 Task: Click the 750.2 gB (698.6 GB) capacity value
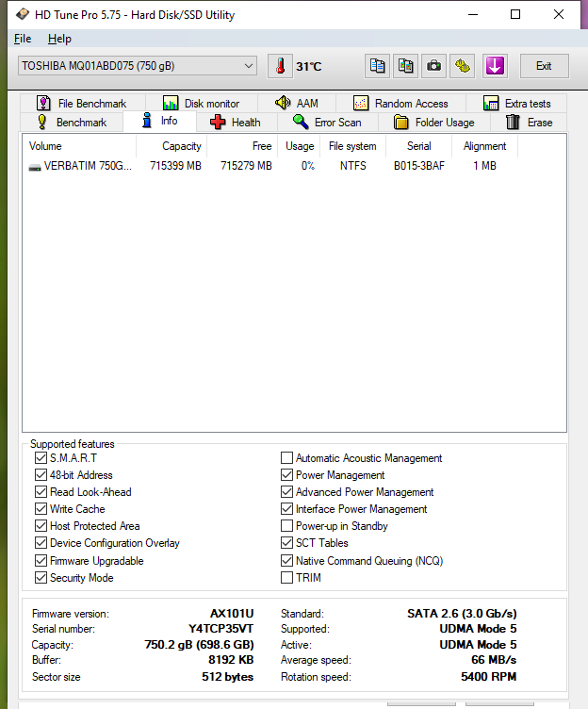click(x=200, y=645)
